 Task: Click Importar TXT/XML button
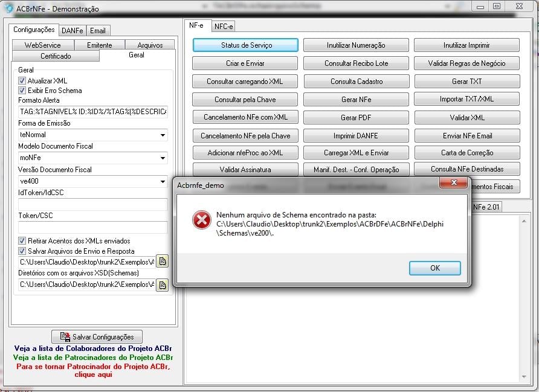(x=467, y=99)
